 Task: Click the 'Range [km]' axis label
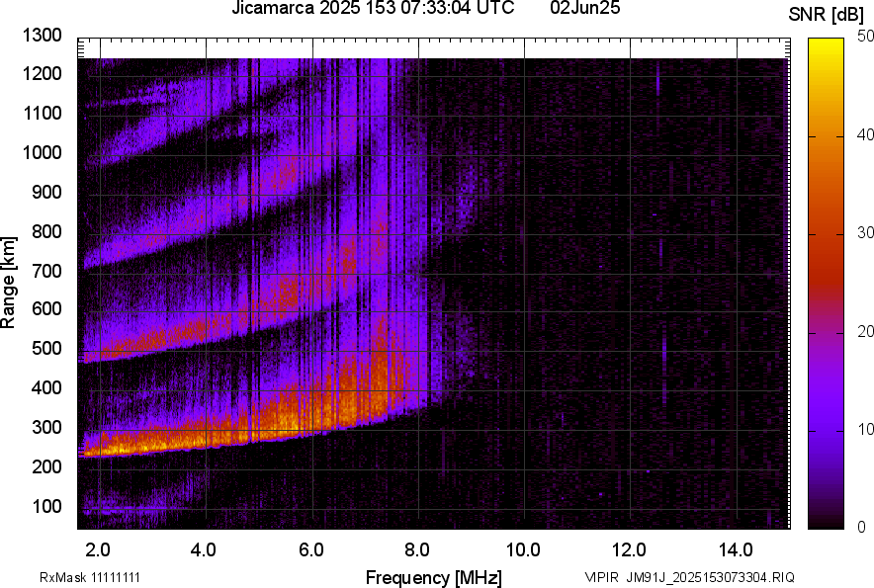pyautogui.click(x=8, y=283)
